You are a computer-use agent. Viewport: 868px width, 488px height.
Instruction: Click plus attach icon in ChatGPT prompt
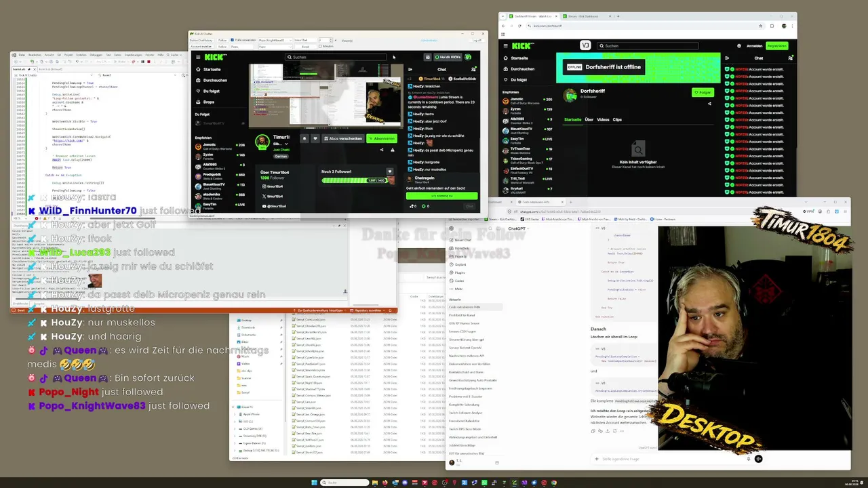point(596,459)
